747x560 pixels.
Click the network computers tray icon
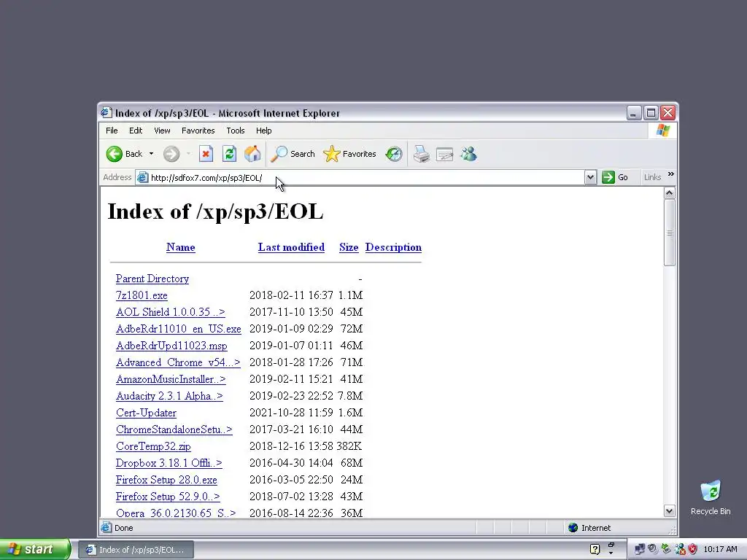[639, 549]
